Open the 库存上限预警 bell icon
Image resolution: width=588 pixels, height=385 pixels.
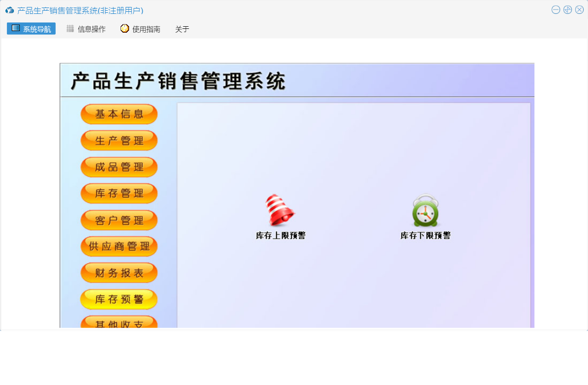pos(280,210)
